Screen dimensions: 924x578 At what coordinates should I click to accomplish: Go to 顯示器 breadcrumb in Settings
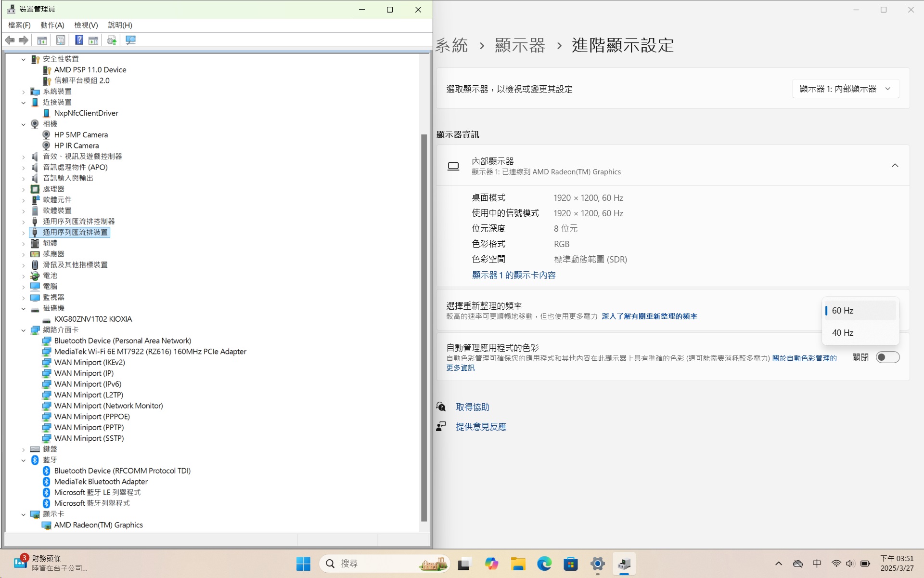point(520,45)
